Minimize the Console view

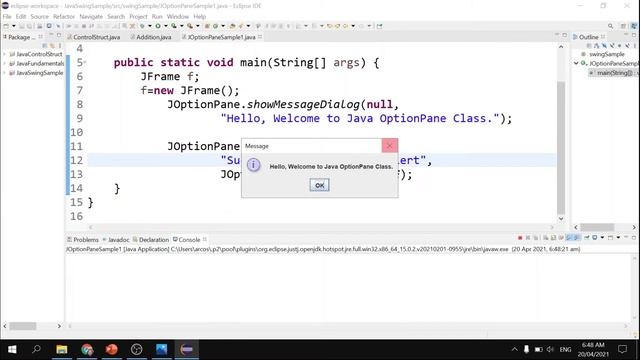click(626, 237)
